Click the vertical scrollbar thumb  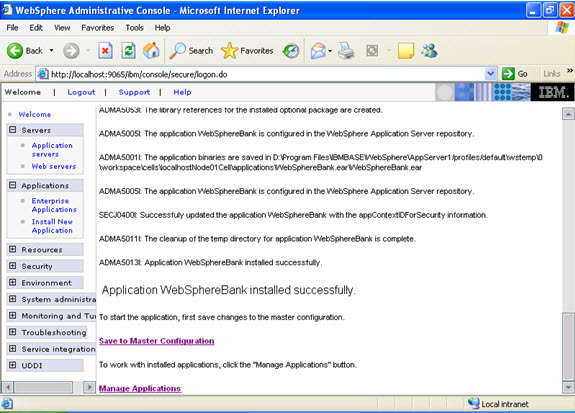click(x=568, y=346)
